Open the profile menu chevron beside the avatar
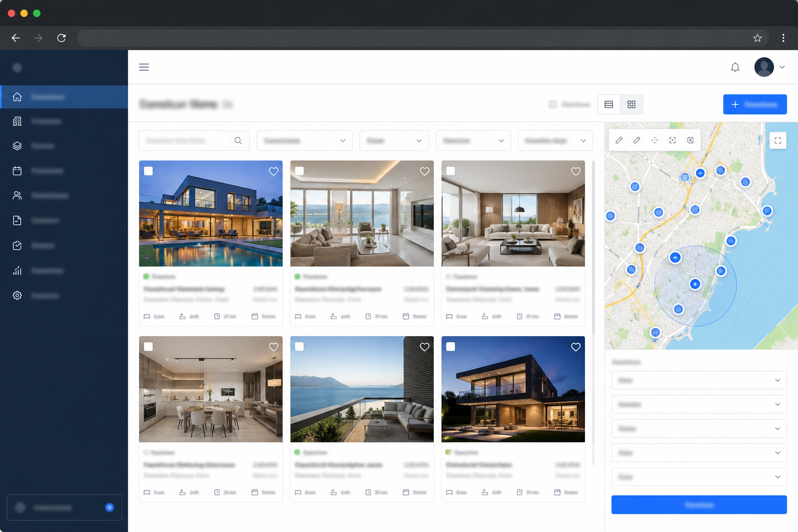 782,67
